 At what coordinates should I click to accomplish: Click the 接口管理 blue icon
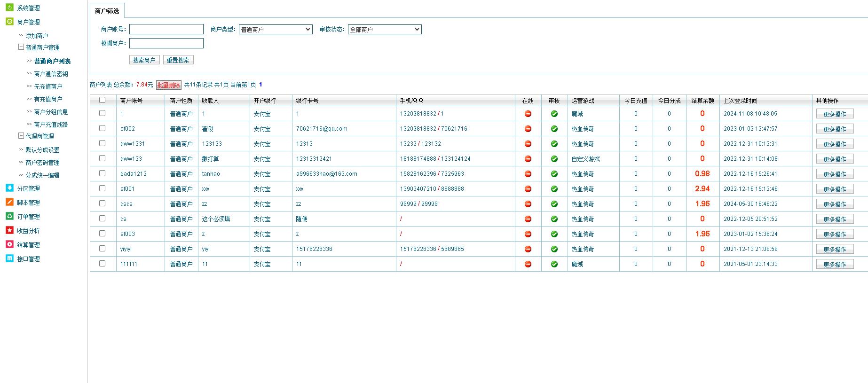coord(9,258)
